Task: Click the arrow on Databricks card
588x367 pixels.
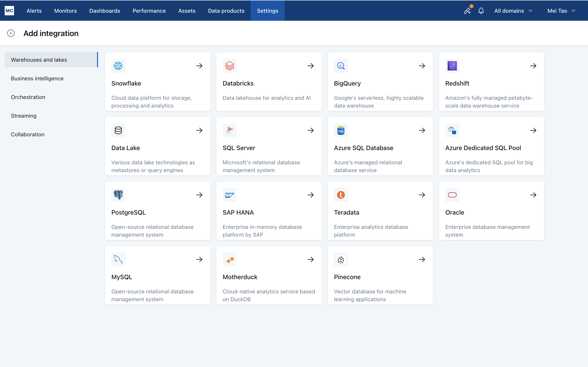Action: 311,66
